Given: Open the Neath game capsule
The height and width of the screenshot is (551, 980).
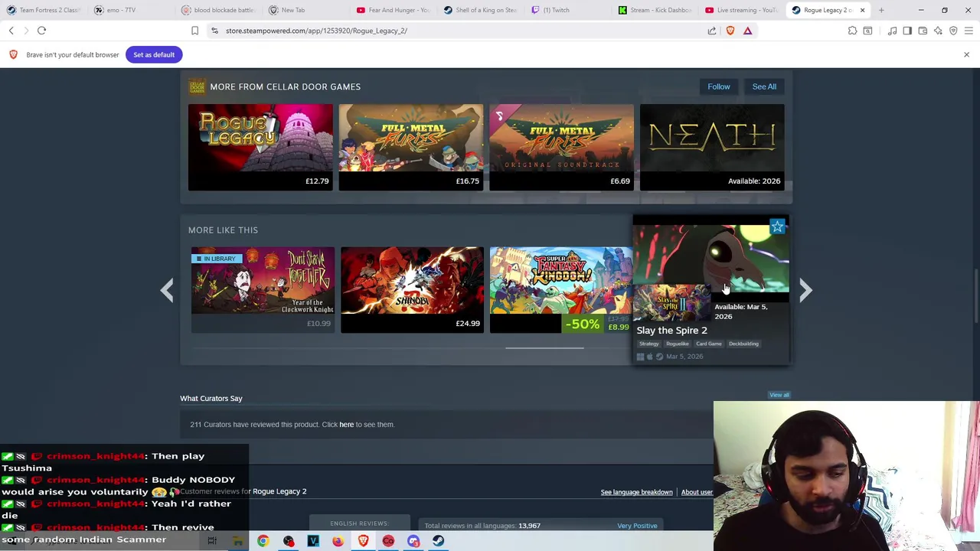Looking at the screenshot, I should click(712, 147).
